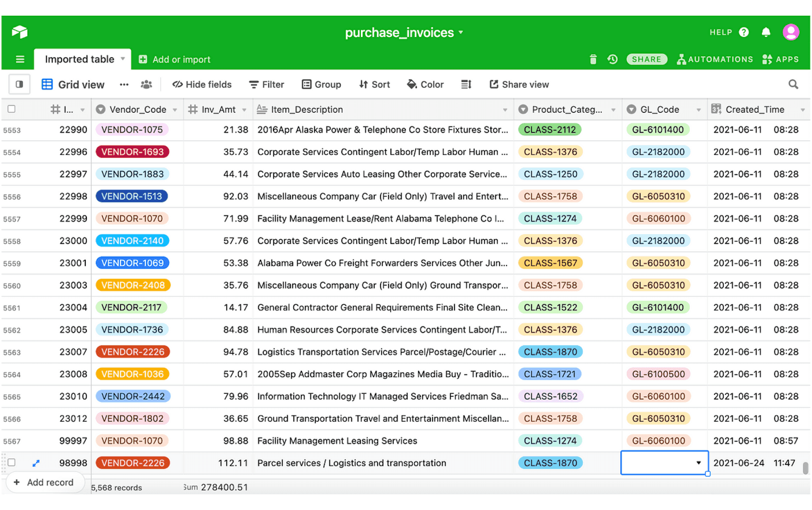This screenshot has height=510, width=812.
Task: Select all records with the header checkbox
Action: tap(11, 109)
